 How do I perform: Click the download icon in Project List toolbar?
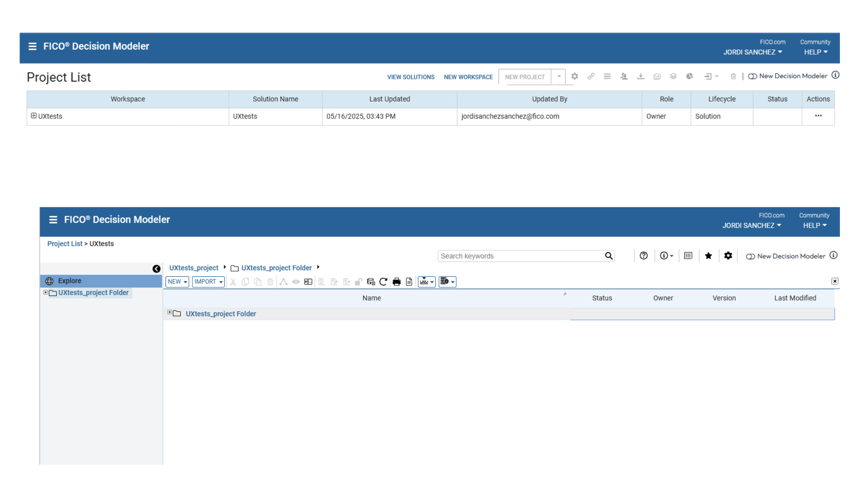tap(640, 76)
